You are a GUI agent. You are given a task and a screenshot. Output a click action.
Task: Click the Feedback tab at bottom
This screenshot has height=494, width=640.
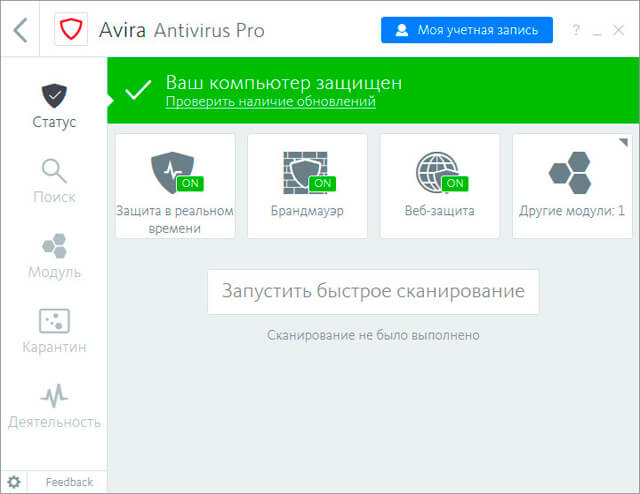[69, 482]
